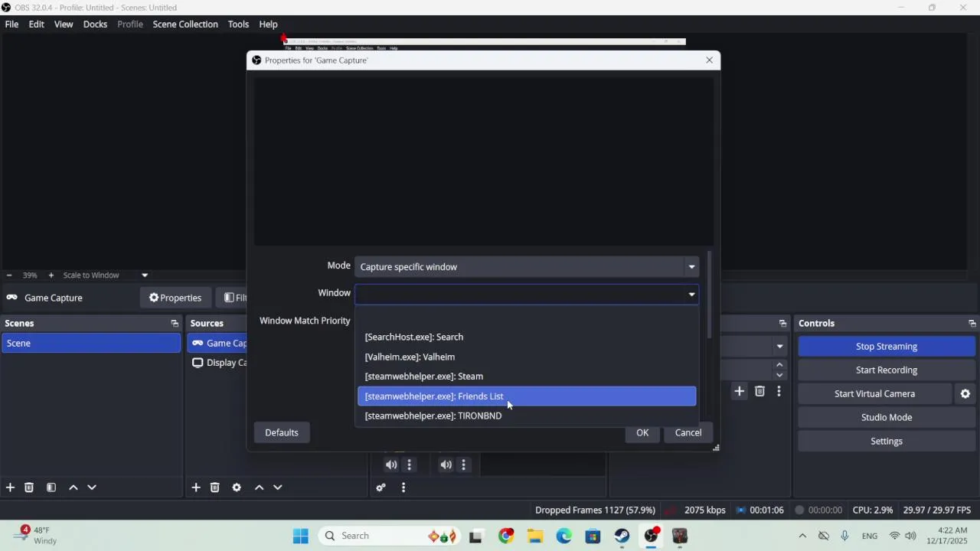The width and height of the screenshot is (980, 551).
Task: Reset properties with the Defaults button
Action: point(282,432)
